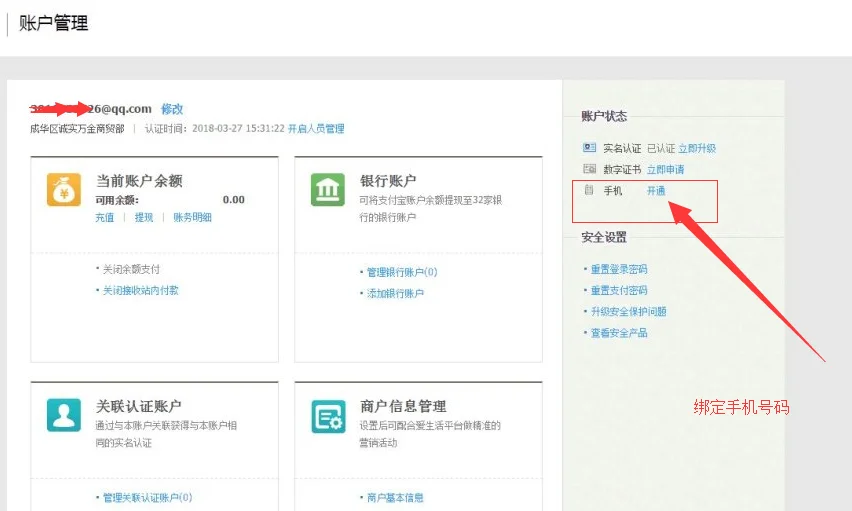Click 充值 to top up balance
The width and height of the screenshot is (852, 511).
click(x=104, y=217)
